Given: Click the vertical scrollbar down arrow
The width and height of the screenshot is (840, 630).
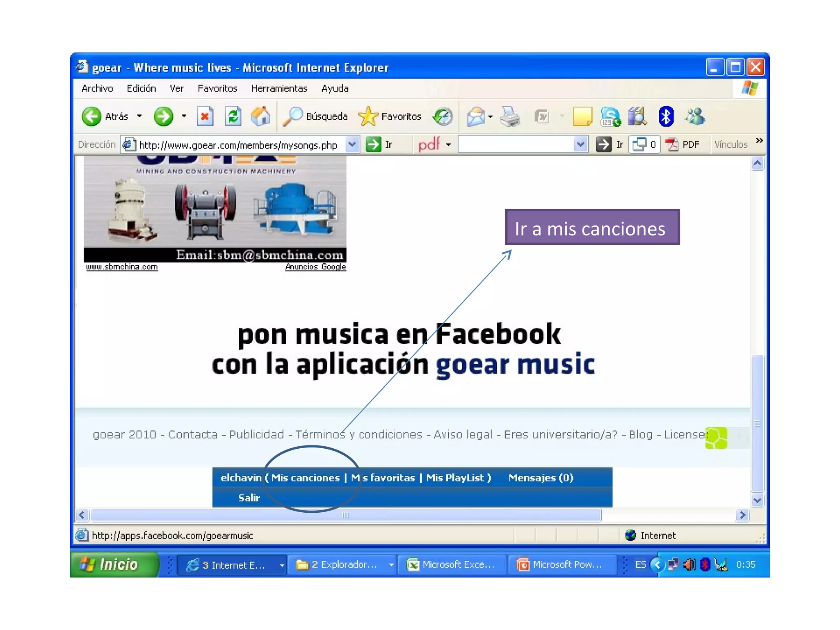Looking at the screenshot, I should pos(757,500).
